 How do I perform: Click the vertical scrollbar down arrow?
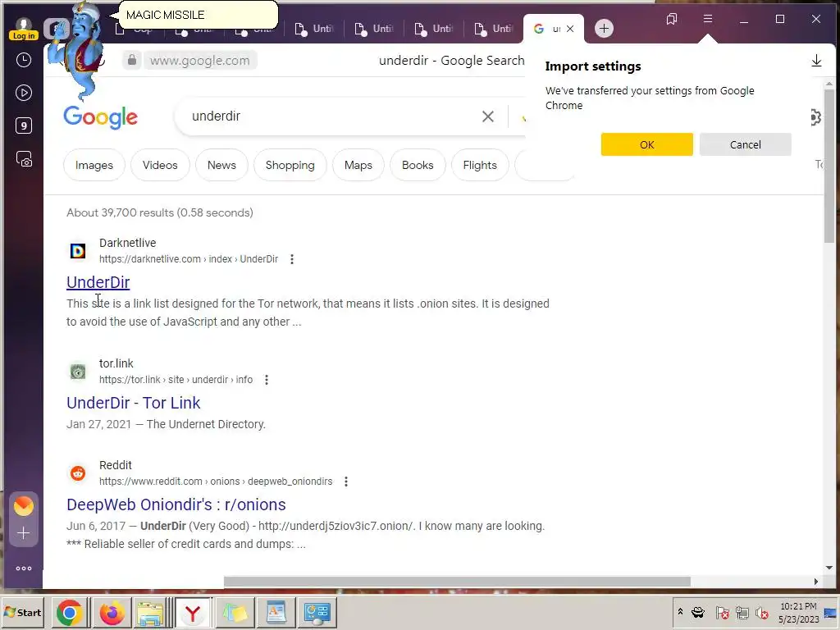(x=829, y=568)
